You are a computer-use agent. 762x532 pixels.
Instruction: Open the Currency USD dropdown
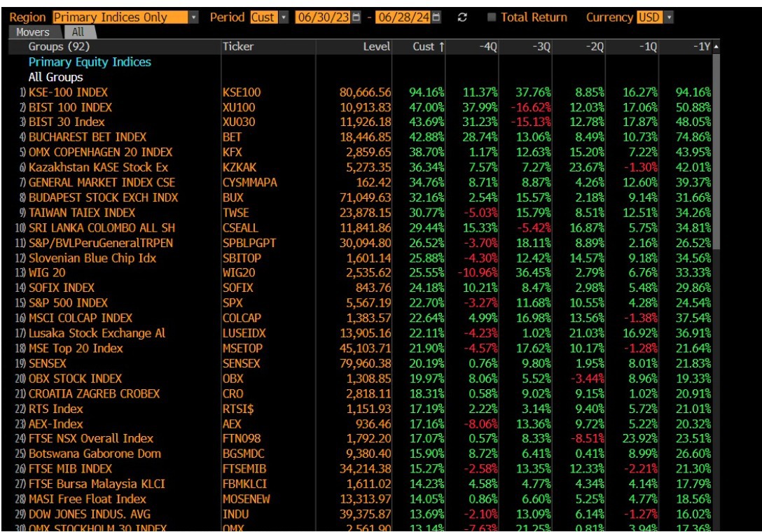pos(669,17)
